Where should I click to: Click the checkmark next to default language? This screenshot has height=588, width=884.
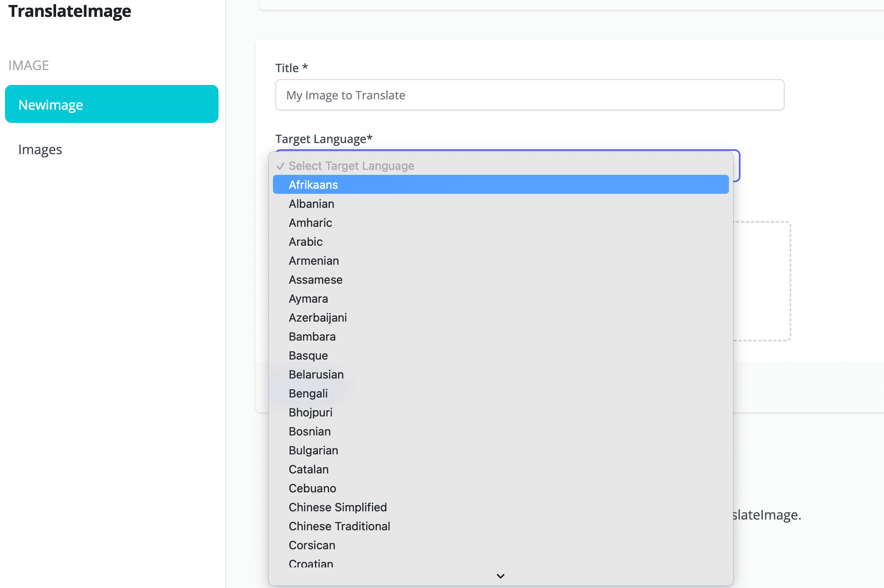(x=280, y=166)
